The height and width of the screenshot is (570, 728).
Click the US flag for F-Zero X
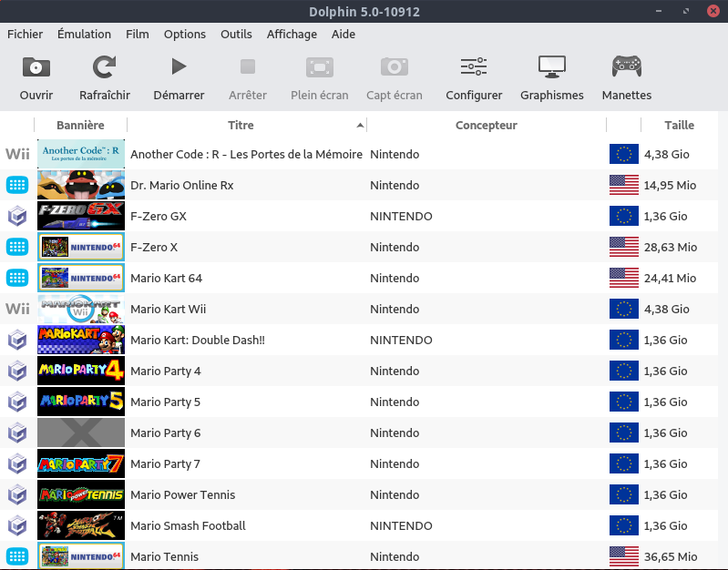624,247
